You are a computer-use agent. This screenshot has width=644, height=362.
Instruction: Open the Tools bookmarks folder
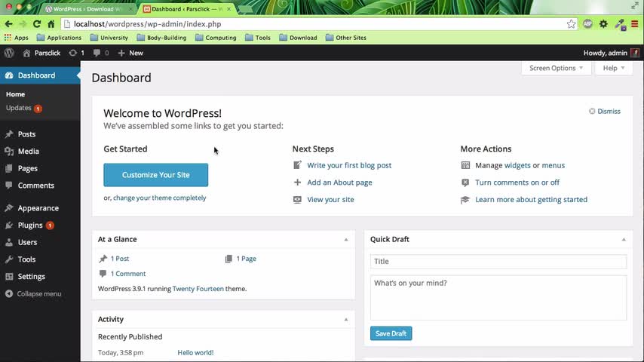click(257, 38)
